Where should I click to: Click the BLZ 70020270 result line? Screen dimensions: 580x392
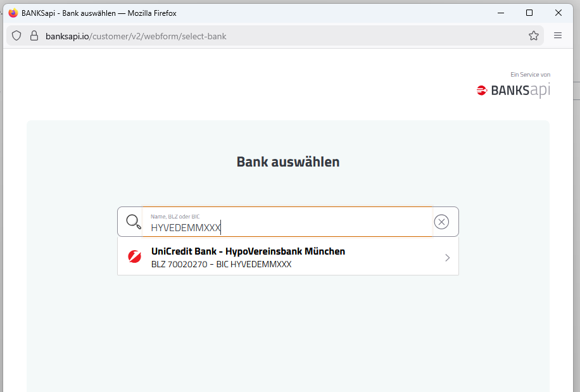pyautogui.click(x=221, y=265)
